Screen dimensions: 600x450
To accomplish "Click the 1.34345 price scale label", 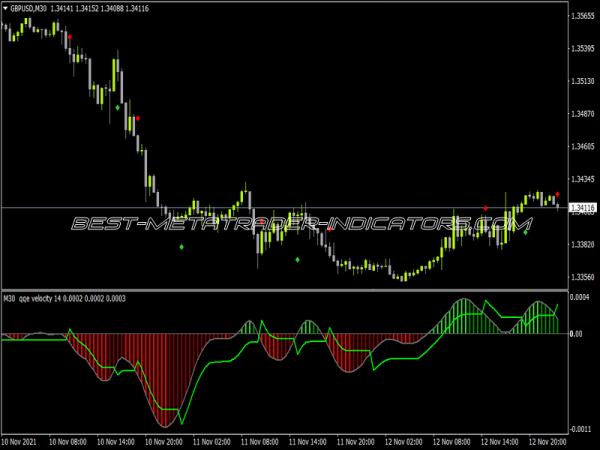I will pyautogui.click(x=582, y=179).
